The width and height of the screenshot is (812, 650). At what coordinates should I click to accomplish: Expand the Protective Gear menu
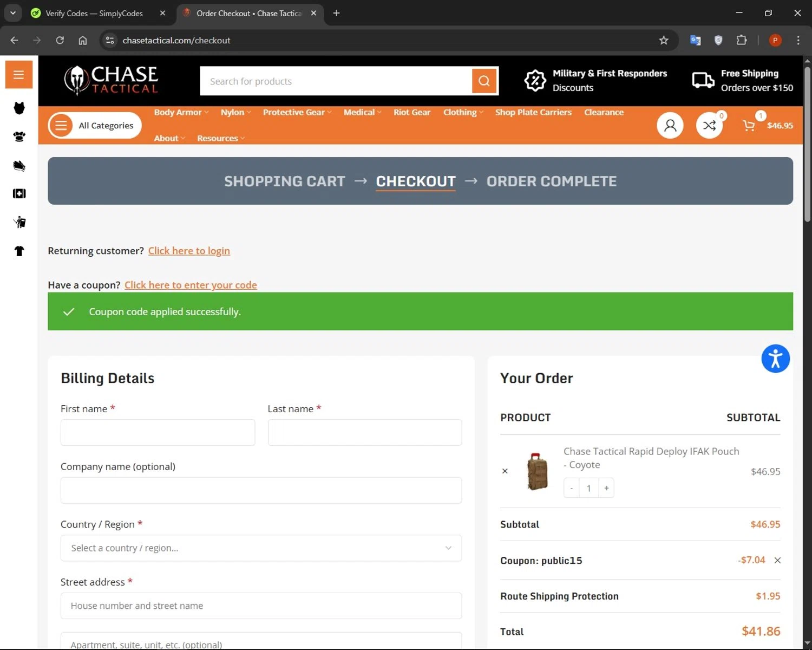297,112
